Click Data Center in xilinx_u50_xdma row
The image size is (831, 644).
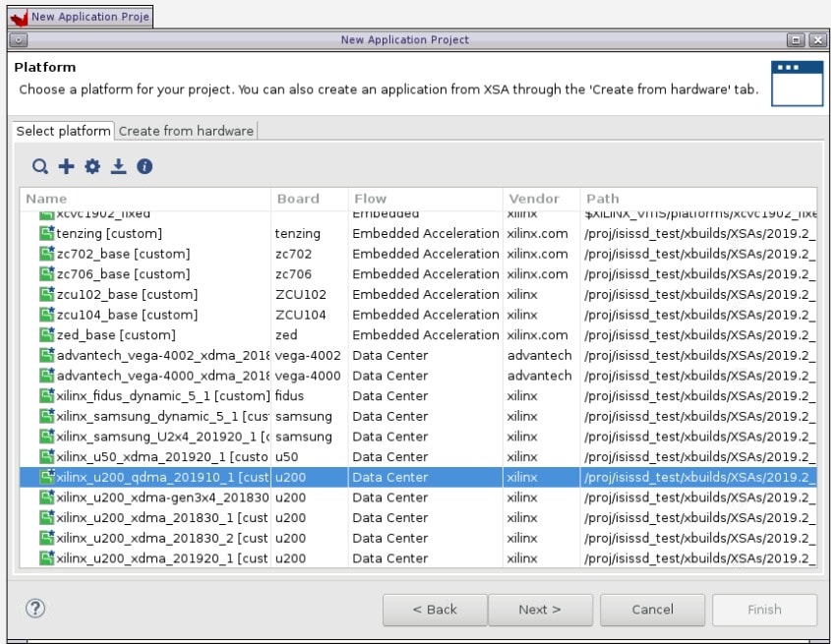click(x=390, y=457)
